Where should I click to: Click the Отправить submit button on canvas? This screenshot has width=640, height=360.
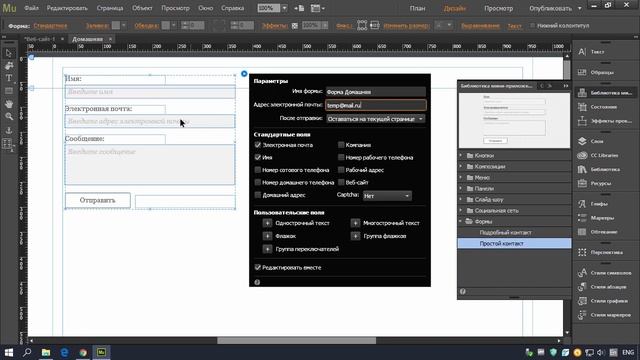click(x=98, y=200)
